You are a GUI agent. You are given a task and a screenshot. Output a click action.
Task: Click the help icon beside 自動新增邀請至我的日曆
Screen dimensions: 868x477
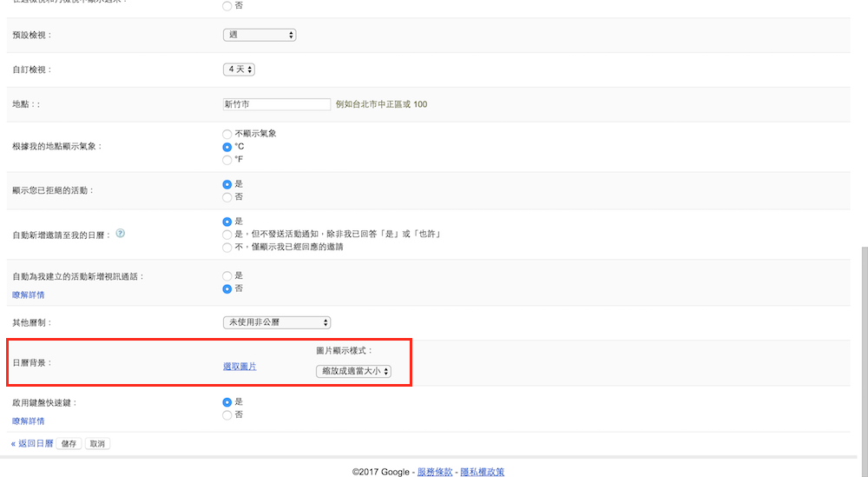pos(121,233)
